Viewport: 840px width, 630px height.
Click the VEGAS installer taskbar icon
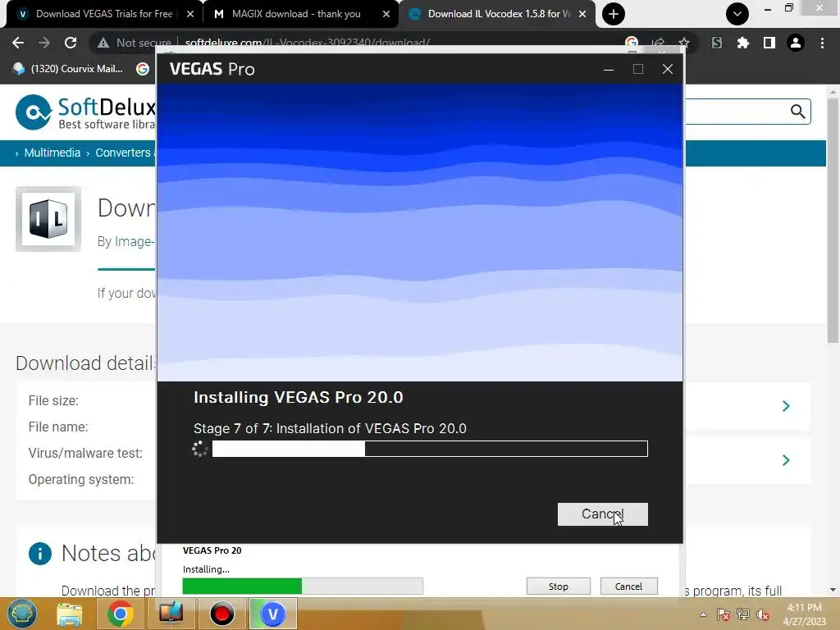click(x=272, y=614)
